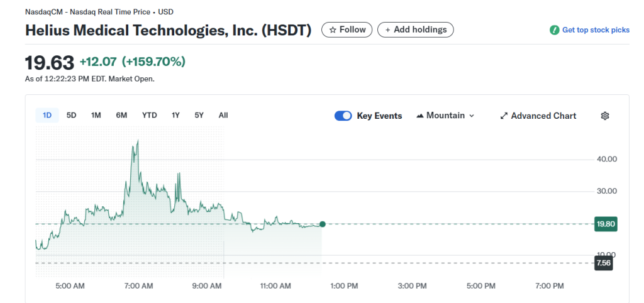Select the 1M chart range
Viewport: 644px width, 303px height.
[x=96, y=115]
